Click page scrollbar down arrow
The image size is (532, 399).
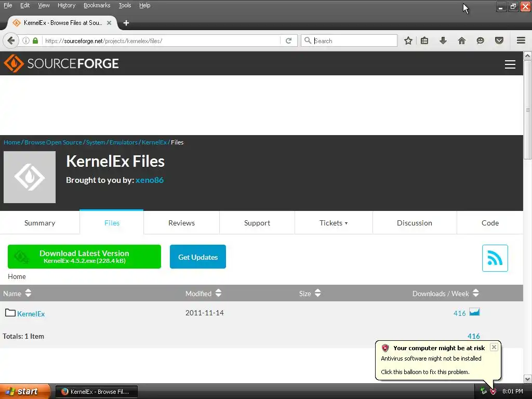[528, 379]
